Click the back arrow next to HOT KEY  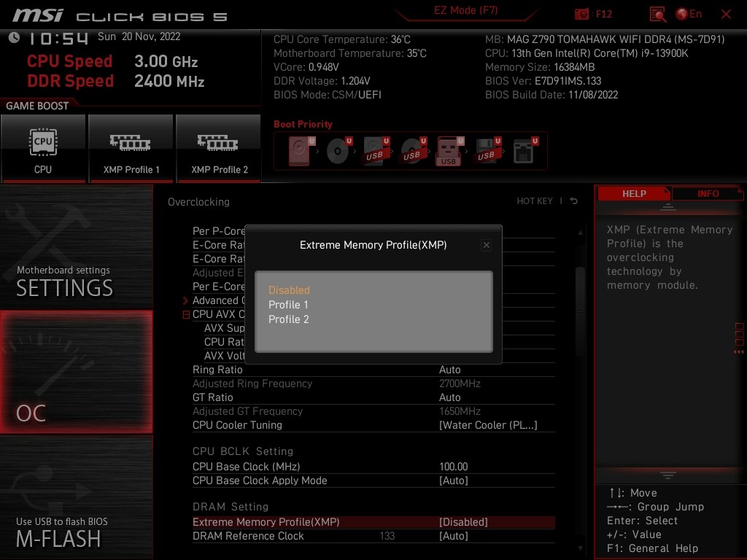[574, 201]
